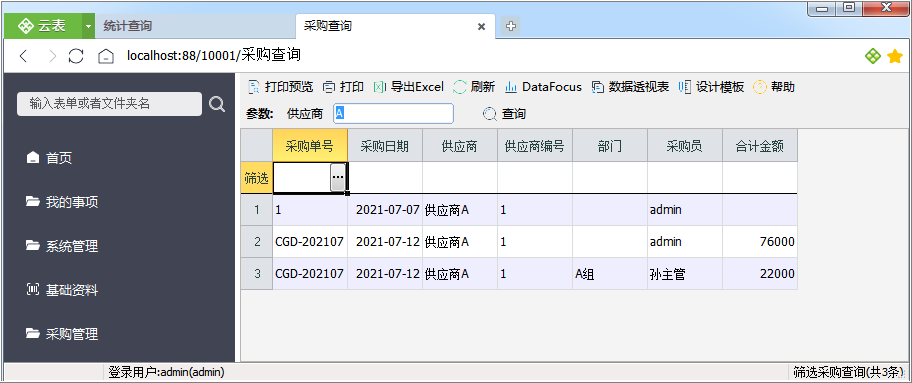912x383 pixels.
Task: Click the 供应商 parameter input field
Action: (x=393, y=114)
